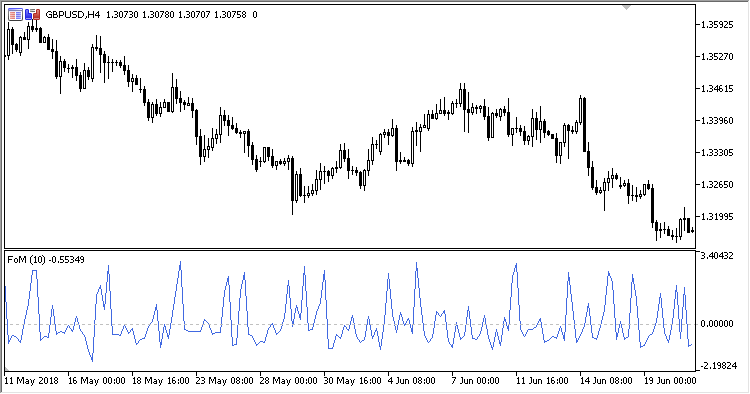The height and width of the screenshot is (394, 750).
Task: Click the high price value 1.30780
Action: pyautogui.click(x=158, y=15)
